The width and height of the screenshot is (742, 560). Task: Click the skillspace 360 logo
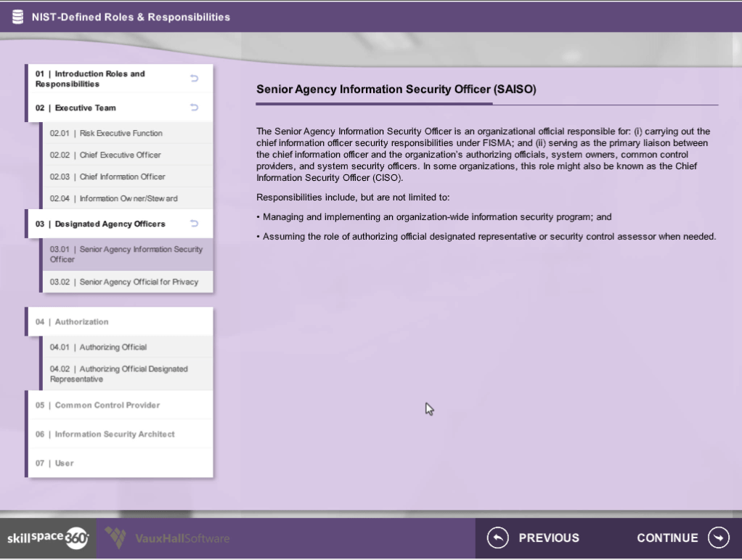[48, 538]
